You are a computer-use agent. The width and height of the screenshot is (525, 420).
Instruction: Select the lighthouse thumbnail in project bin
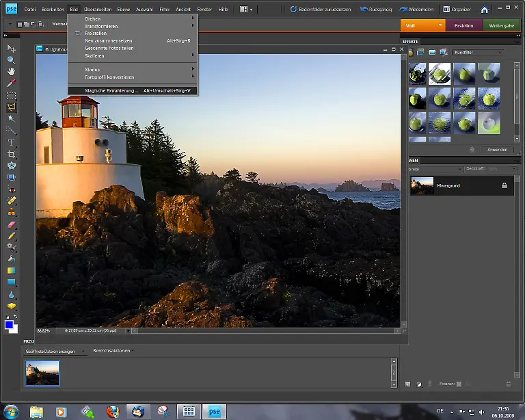[42, 373]
